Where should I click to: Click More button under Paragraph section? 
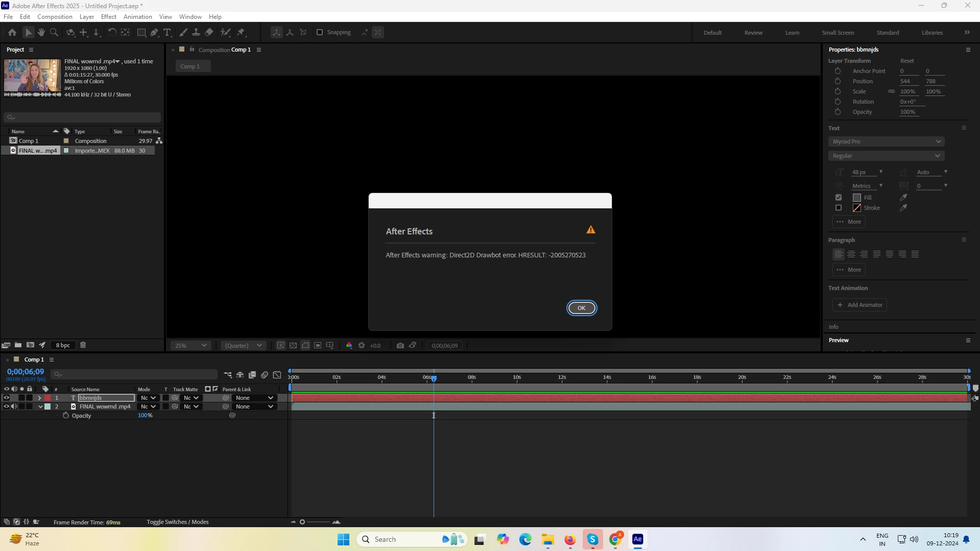tap(849, 270)
